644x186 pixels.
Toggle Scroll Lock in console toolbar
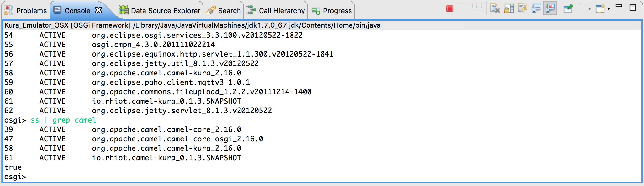tap(509, 8)
